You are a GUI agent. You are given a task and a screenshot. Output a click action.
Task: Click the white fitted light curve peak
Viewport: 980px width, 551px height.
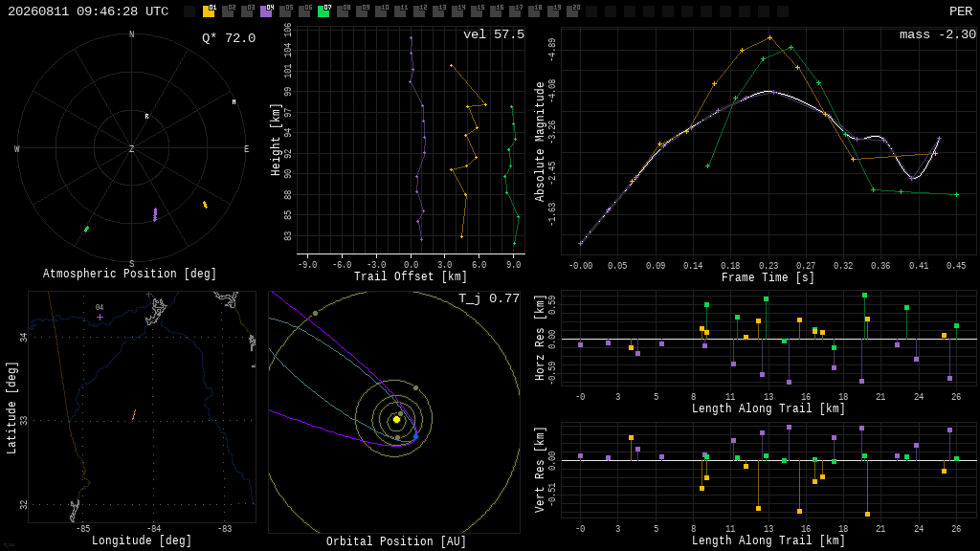(x=769, y=91)
